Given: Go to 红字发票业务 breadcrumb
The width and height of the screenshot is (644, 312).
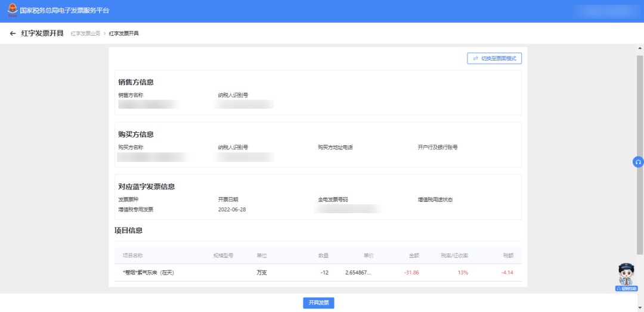Looking at the screenshot, I should [85, 34].
